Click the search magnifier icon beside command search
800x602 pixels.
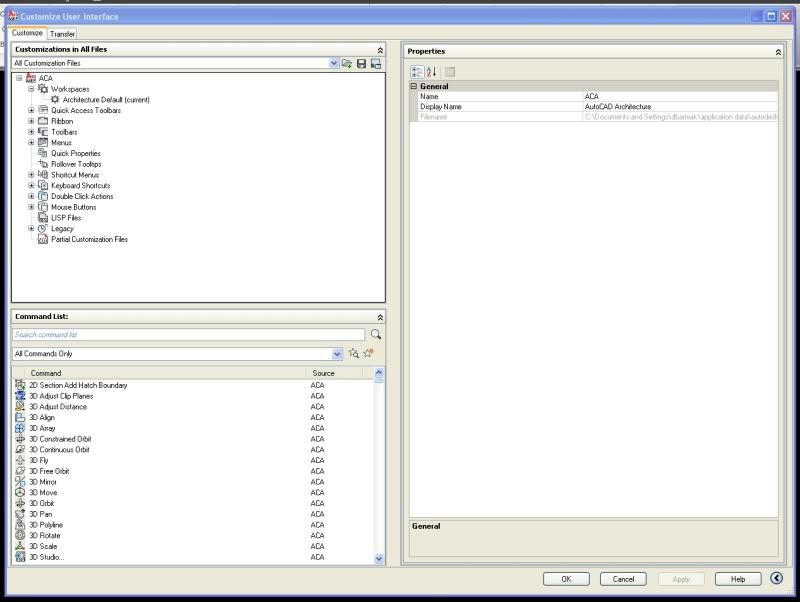pyautogui.click(x=376, y=335)
